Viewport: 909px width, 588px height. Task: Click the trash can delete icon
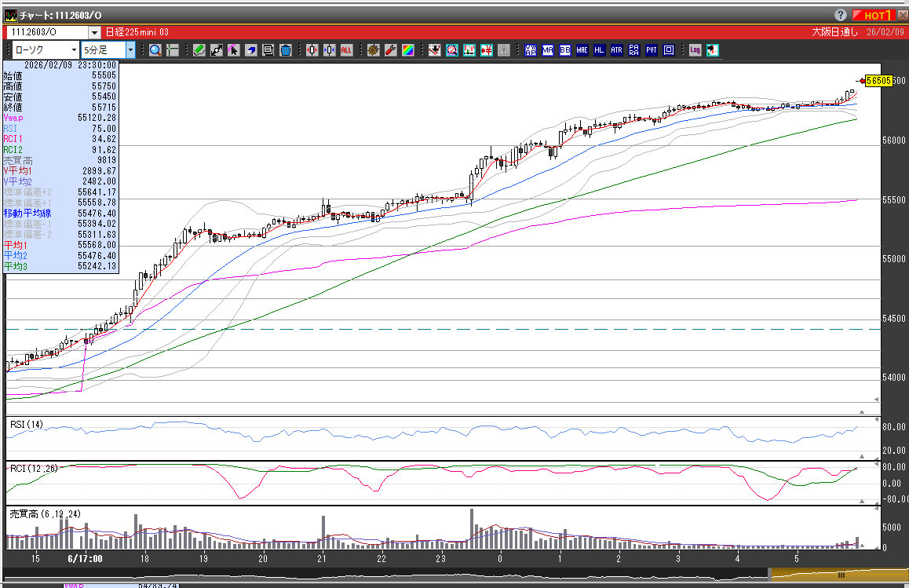click(286, 50)
